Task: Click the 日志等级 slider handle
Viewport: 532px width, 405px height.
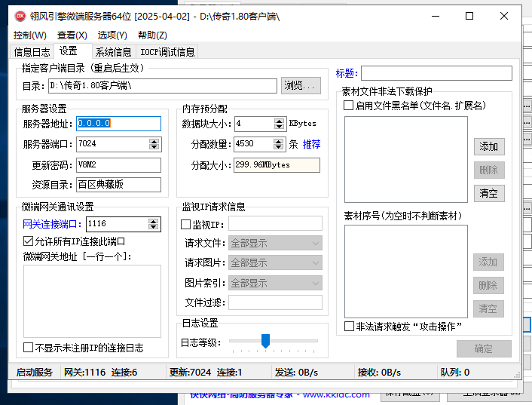Action: [265, 341]
